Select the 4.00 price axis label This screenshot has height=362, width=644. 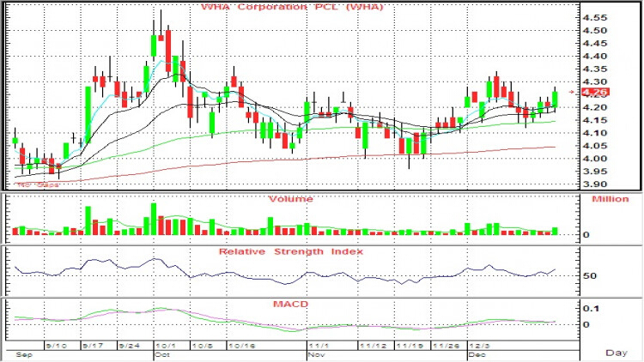(x=594, y=159)
